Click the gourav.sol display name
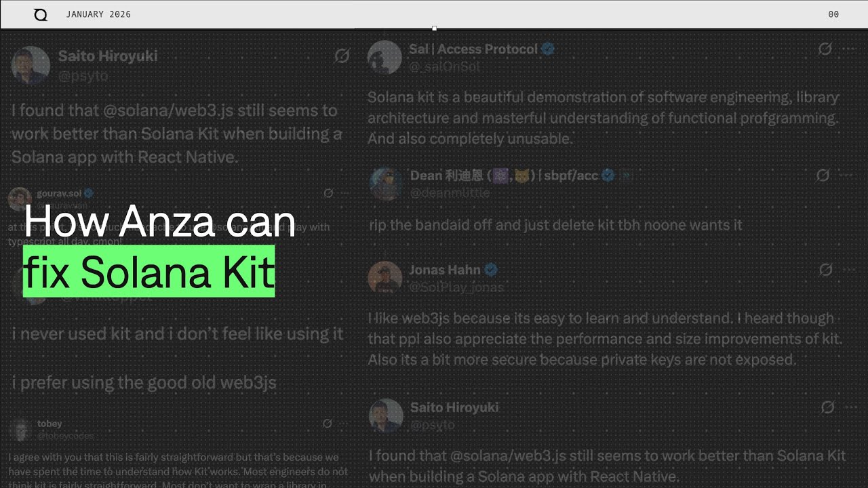Viewport: 868px width, 488px height. tap(59, 193)
